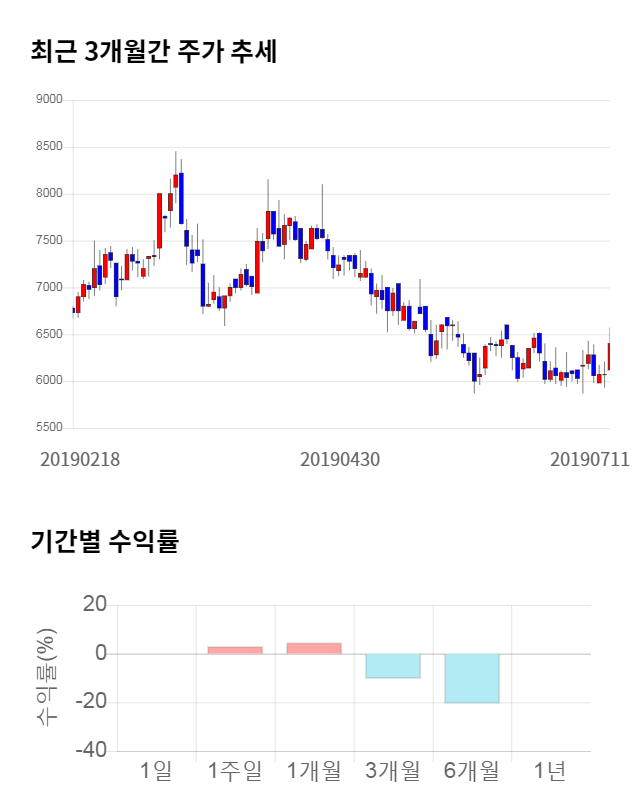Click the 최근 3개월간 주가 추세 heading
Viewport: 640px width, 810px height.
coord(153,52)
